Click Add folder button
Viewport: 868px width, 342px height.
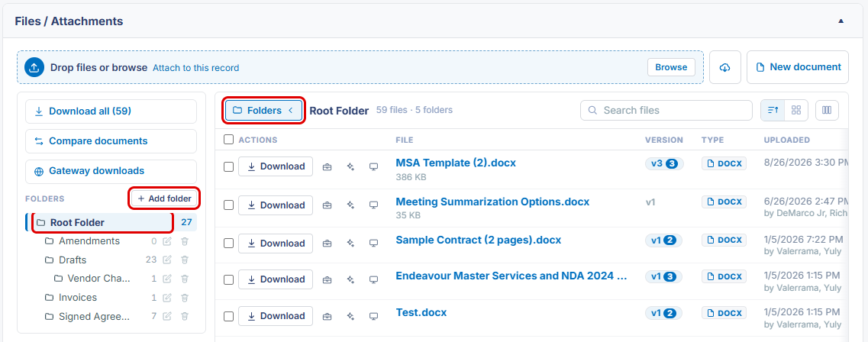164,198
